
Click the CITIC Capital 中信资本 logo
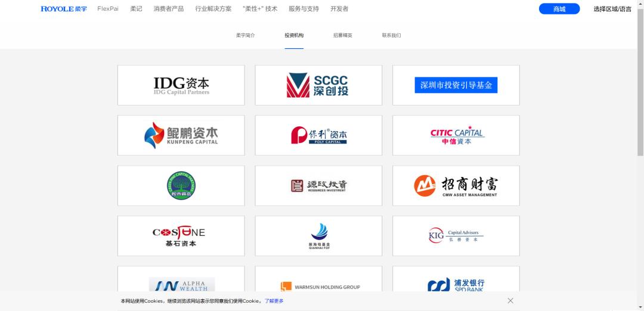pyautogui.click(x=456, y=135)
